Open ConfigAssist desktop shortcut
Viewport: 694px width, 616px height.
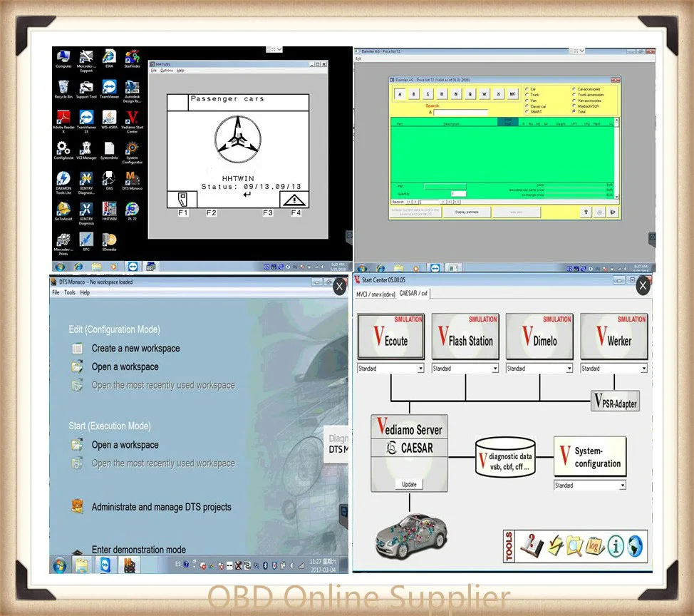click(63, 150)
